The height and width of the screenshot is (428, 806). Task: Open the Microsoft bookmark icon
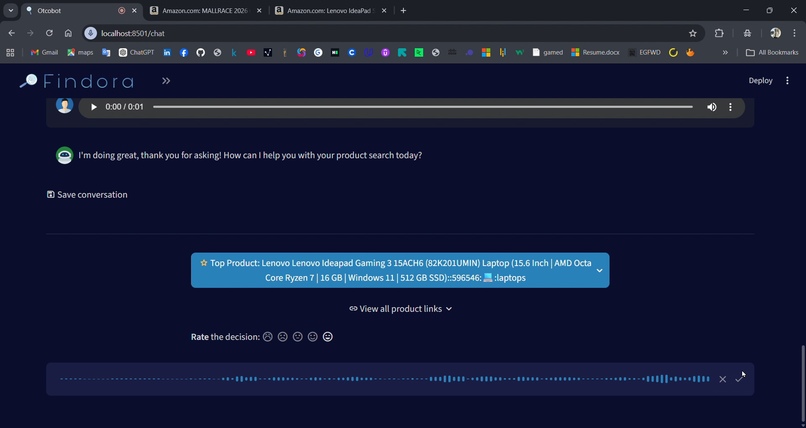(x=486, y=52)
